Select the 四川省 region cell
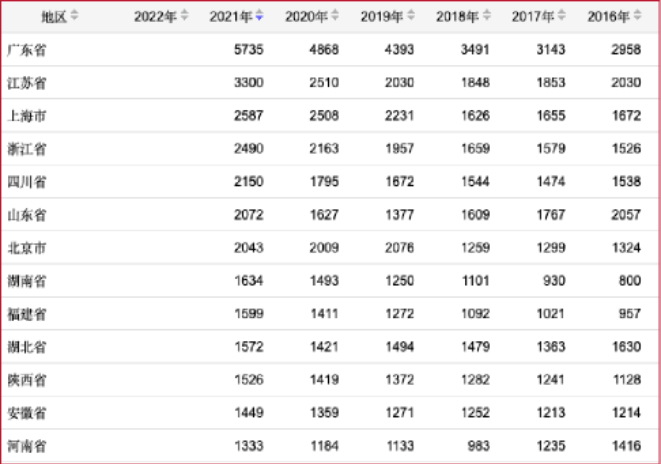Image resolution: width=661 pixels, height=464 pixels. 27,182
